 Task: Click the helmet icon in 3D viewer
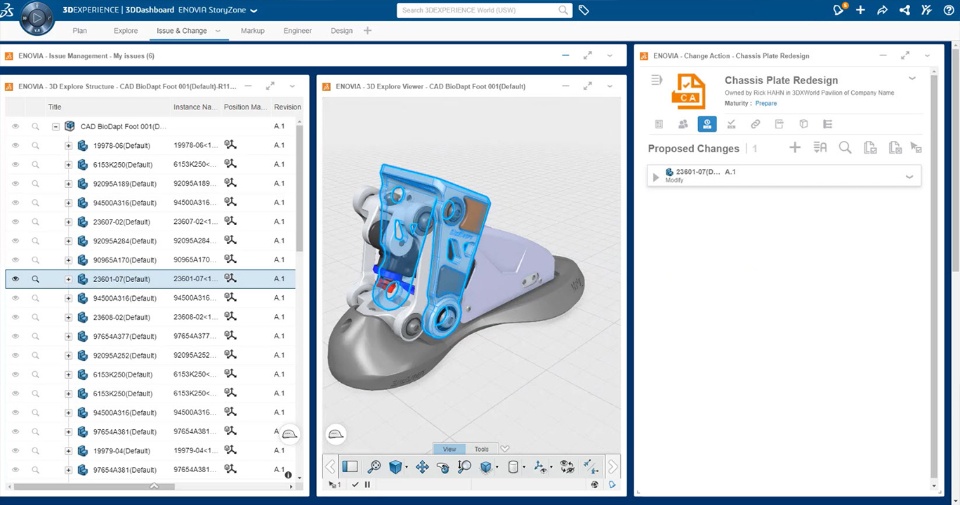[335, 434]
